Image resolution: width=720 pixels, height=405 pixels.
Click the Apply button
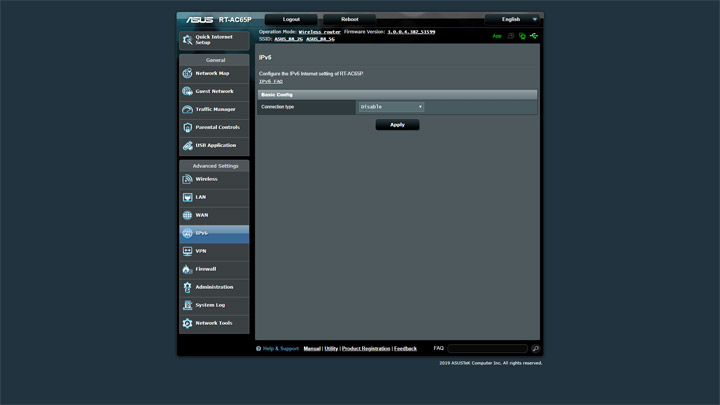(x=397, y=125)
